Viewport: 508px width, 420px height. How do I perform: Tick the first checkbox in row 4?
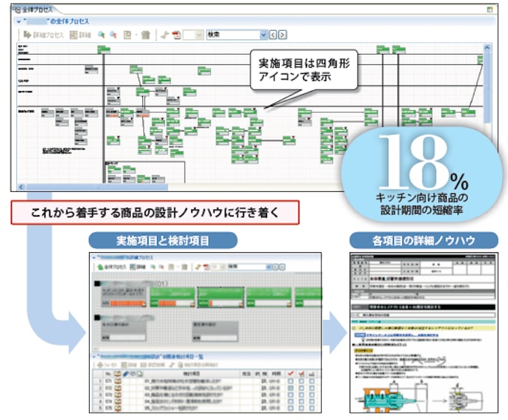click(x=290, y=402)
